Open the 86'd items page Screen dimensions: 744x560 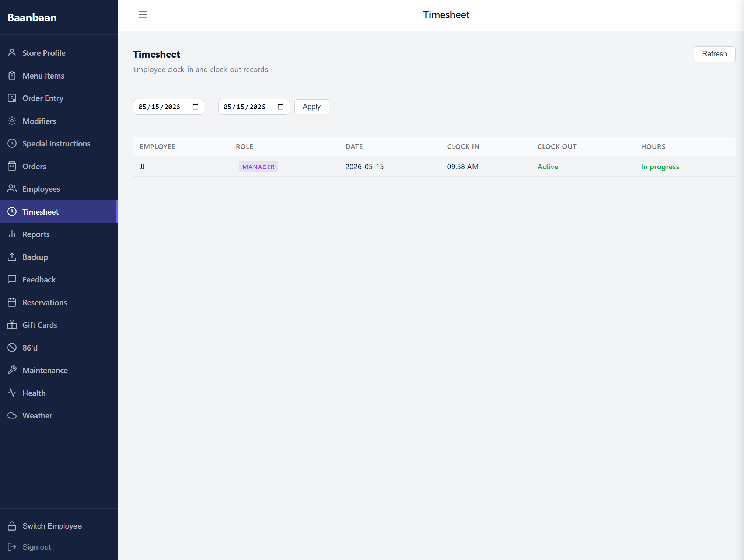[x=59, y=348]
